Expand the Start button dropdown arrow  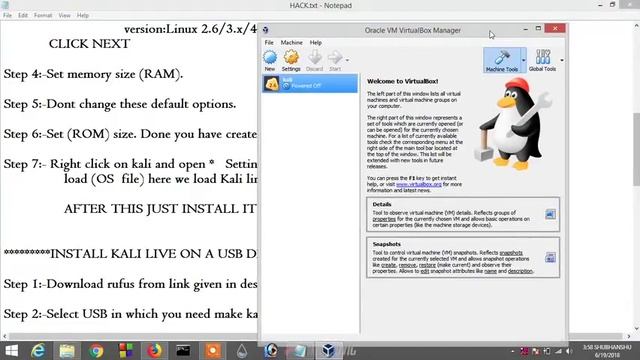coord(347,60)
